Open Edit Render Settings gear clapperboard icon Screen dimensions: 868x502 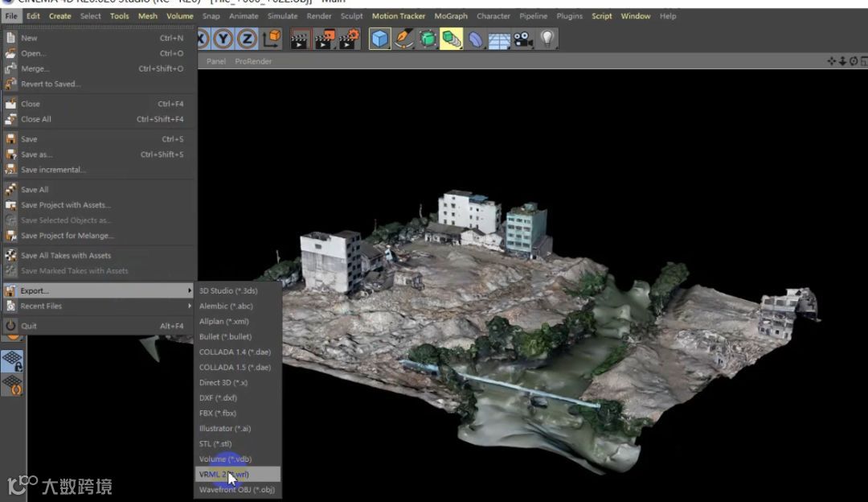[349, 39]
